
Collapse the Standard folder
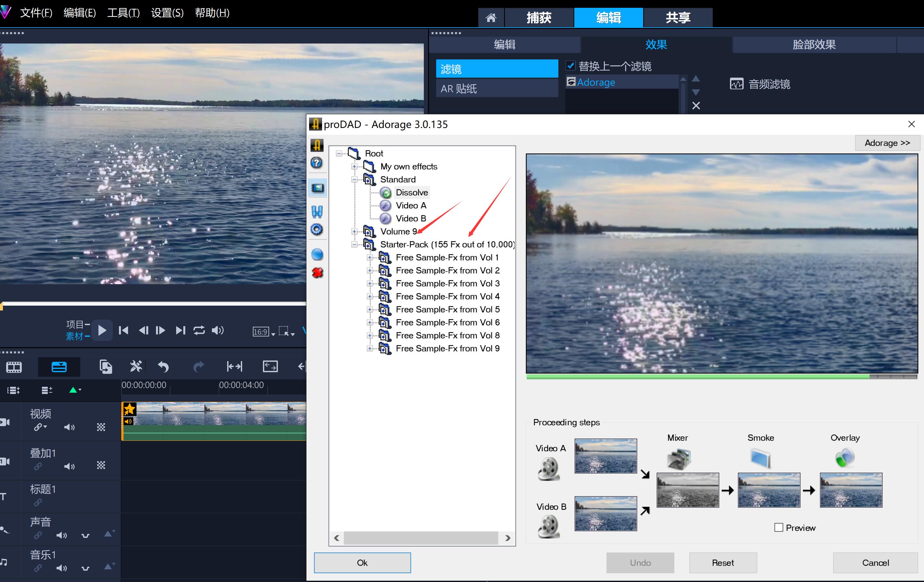click(354, 179)
